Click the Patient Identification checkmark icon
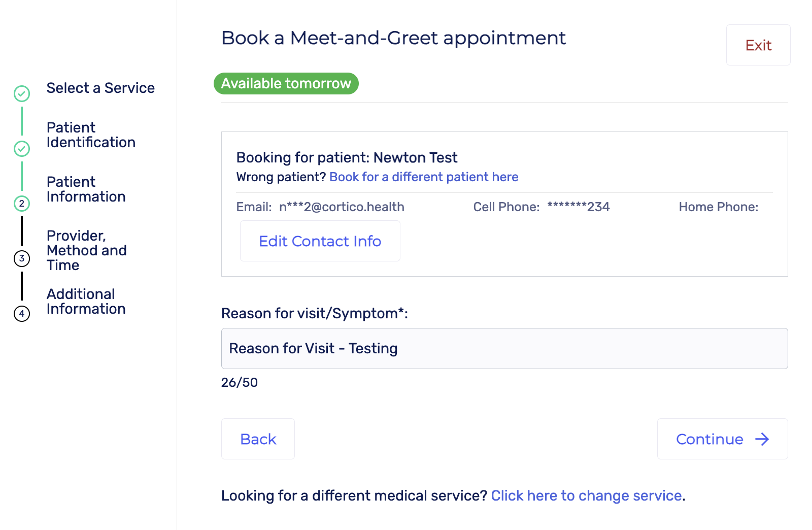 [22, 149]
